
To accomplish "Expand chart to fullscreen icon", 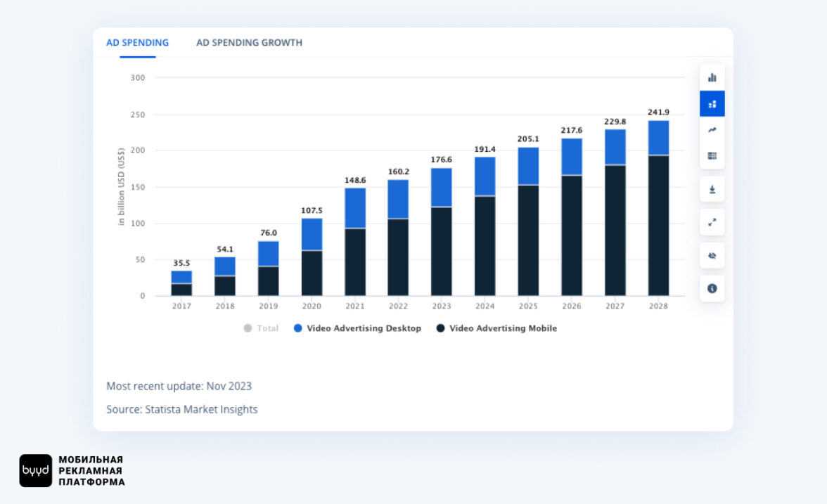I will coord(712,222).
